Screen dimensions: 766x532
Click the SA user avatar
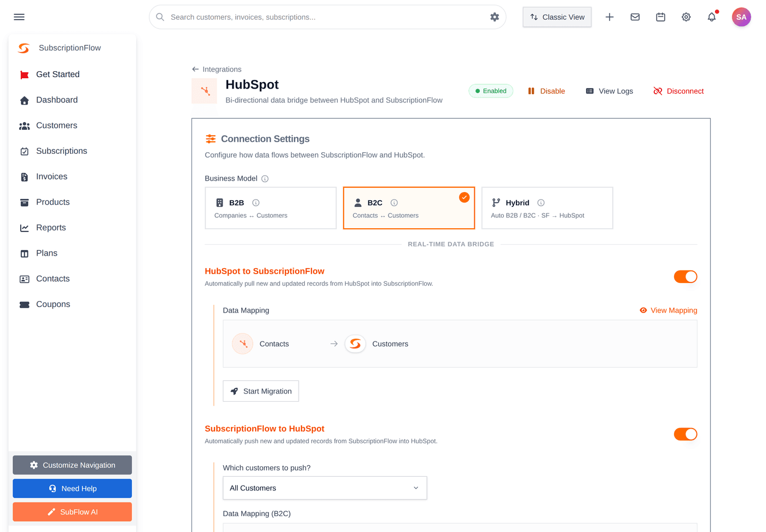pos(741,17)
